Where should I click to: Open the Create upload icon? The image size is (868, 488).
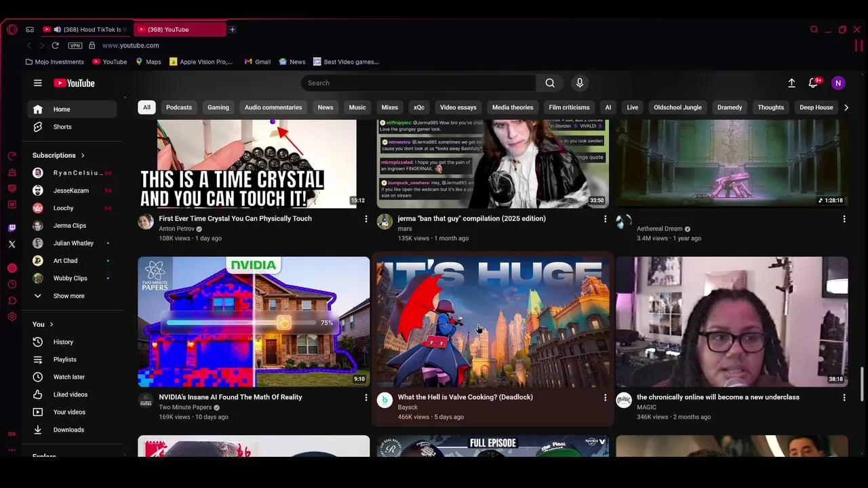tap(791, 83)
